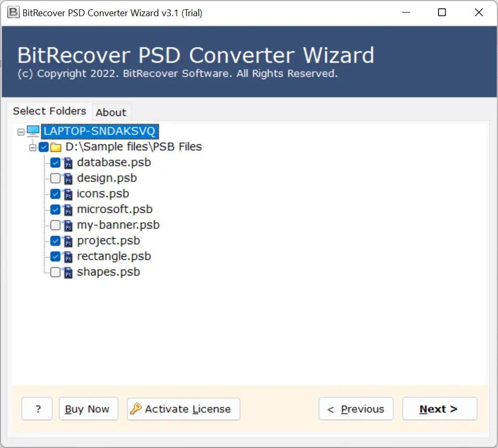
Task: Uncheck the database.psb checkbox
Action: click(x=55, y=163)
